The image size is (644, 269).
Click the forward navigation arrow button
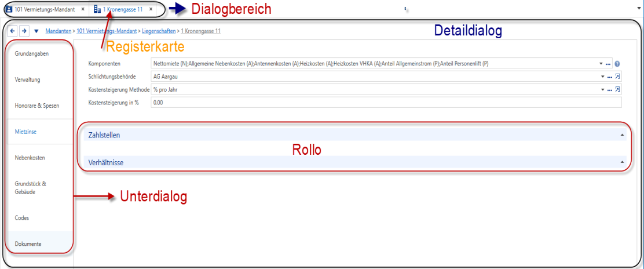[24, 31]
